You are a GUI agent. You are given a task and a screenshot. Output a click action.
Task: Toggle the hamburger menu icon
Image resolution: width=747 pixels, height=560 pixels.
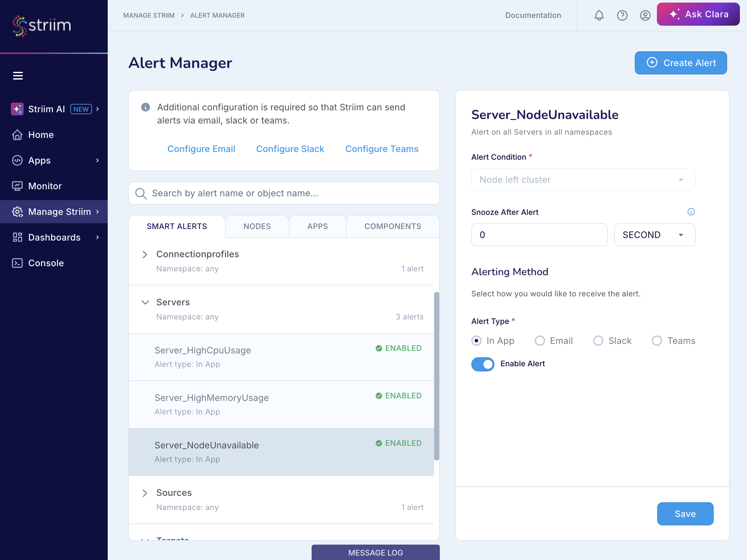pos(18,76)
